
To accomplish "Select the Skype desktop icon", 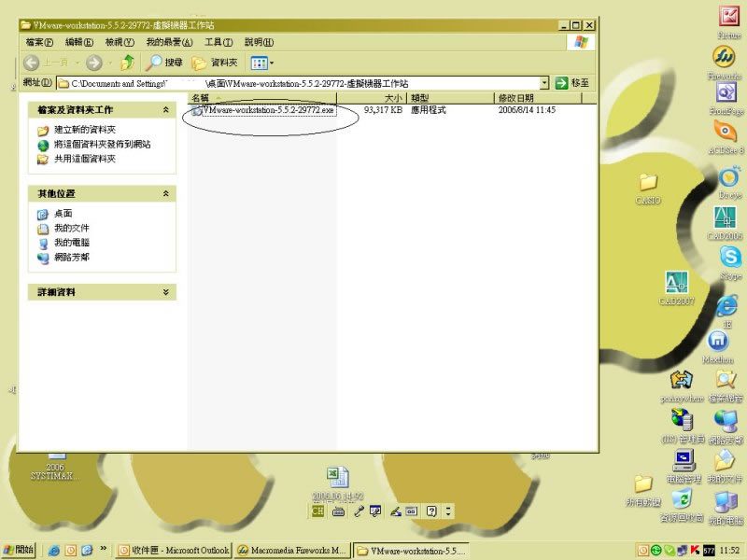I will point(730,258).
